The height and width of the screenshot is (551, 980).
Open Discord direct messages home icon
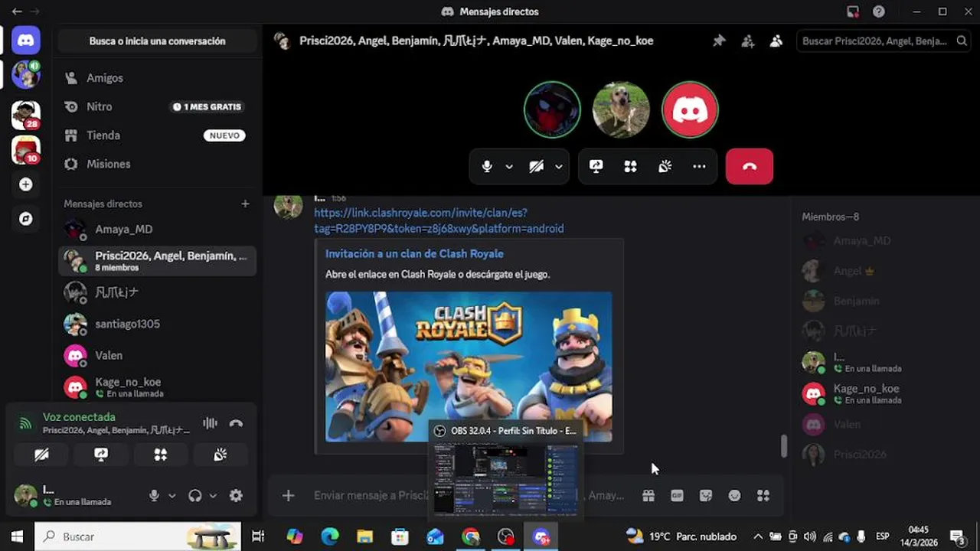(x=25, y=40)
